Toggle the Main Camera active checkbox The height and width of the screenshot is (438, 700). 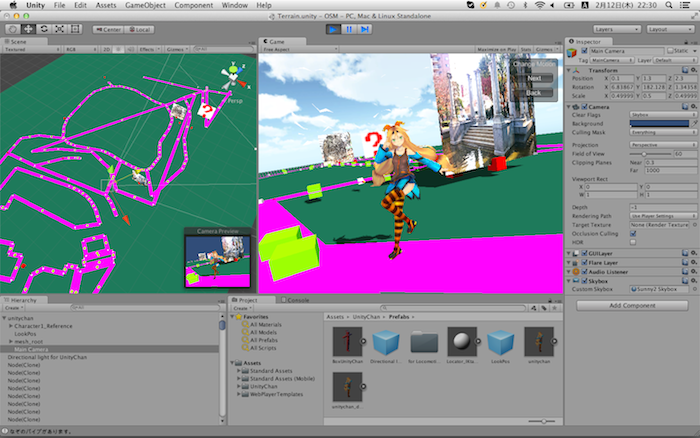(584, 51)
